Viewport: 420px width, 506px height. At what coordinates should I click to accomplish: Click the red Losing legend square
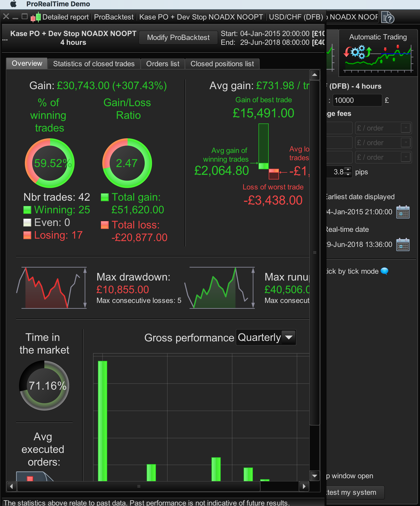[x=27, y=235]
